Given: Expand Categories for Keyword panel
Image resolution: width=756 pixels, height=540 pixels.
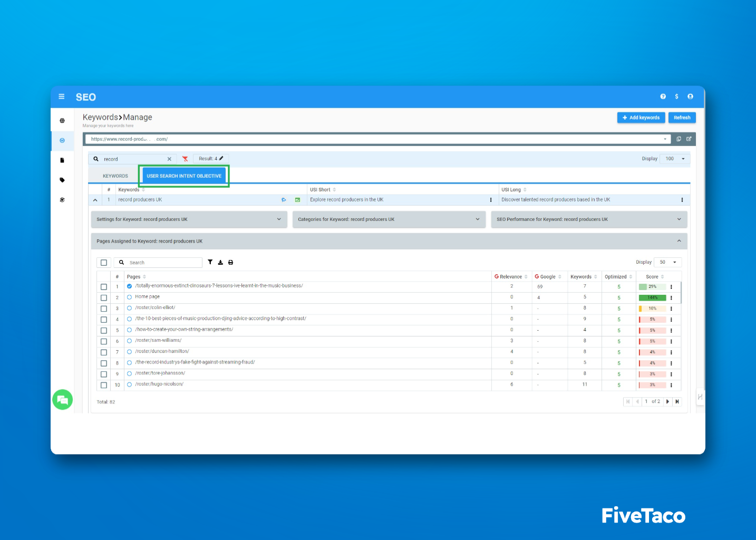Looking at the screenshot, I should pyautogui.click(x=389, y=219).
